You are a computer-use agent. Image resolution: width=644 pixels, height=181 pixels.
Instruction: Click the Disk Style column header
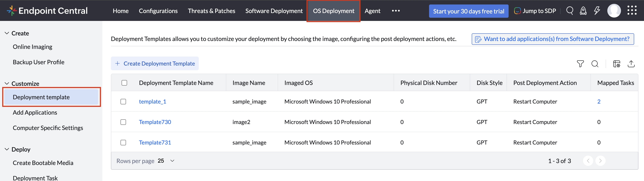pyautogui.click(x=489, y=83)
